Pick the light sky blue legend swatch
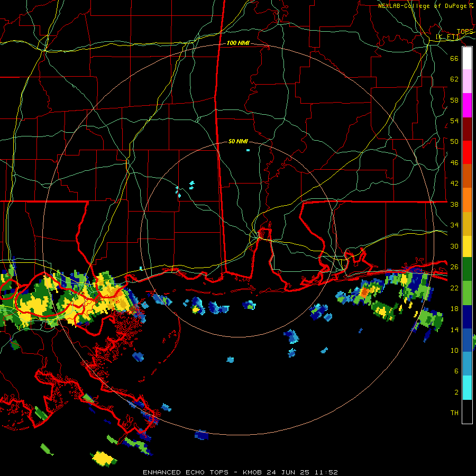 tap(467, 364)
